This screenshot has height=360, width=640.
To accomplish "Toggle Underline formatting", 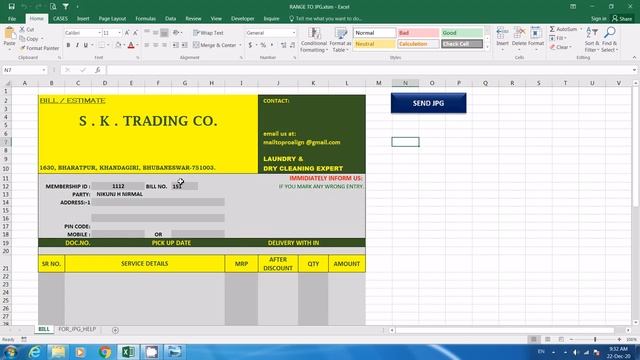I will (x=86, y=45).
